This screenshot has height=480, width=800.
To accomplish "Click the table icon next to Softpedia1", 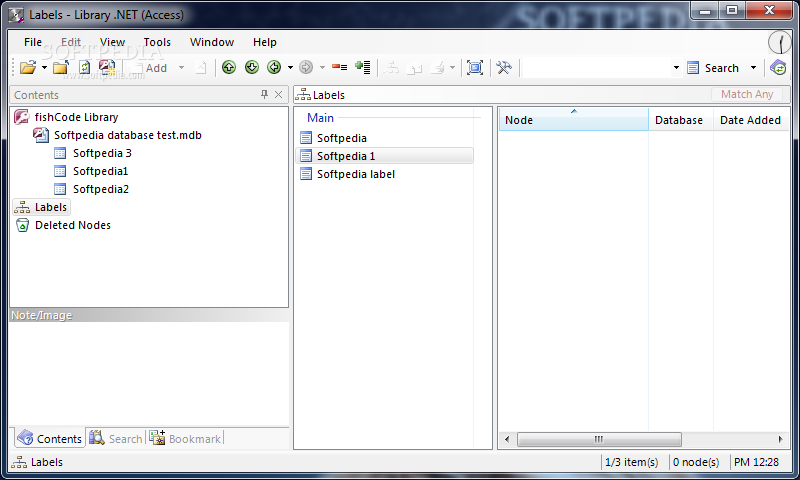I will pos(60,171).
